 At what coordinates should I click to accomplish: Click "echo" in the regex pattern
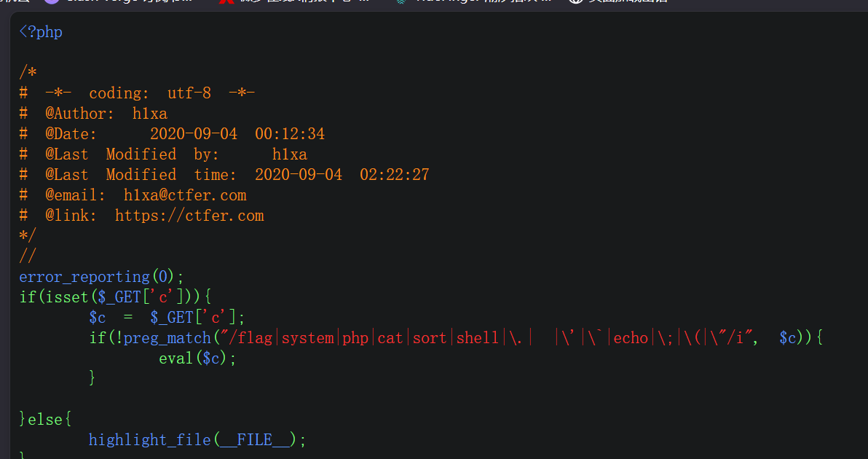click(631, 338)
